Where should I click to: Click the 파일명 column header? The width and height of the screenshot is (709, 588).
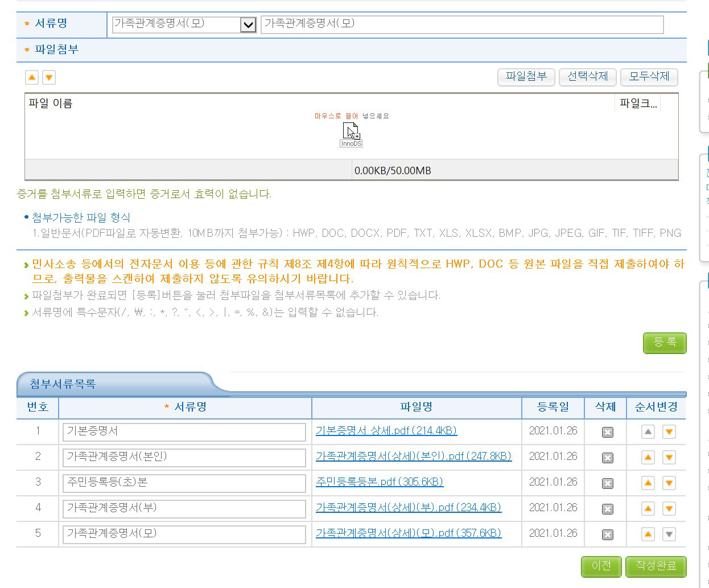pyautogui.click(x=417, y=407)
